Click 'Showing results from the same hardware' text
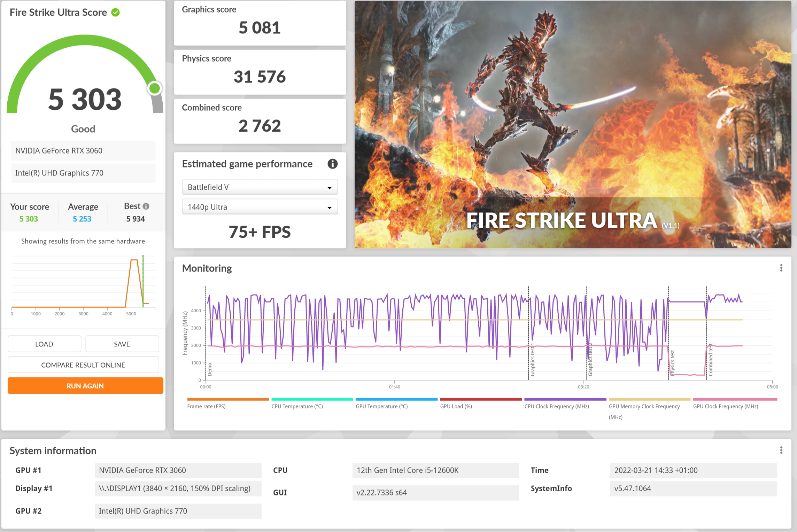Viewport: 797px width, 532px height. 83,241
